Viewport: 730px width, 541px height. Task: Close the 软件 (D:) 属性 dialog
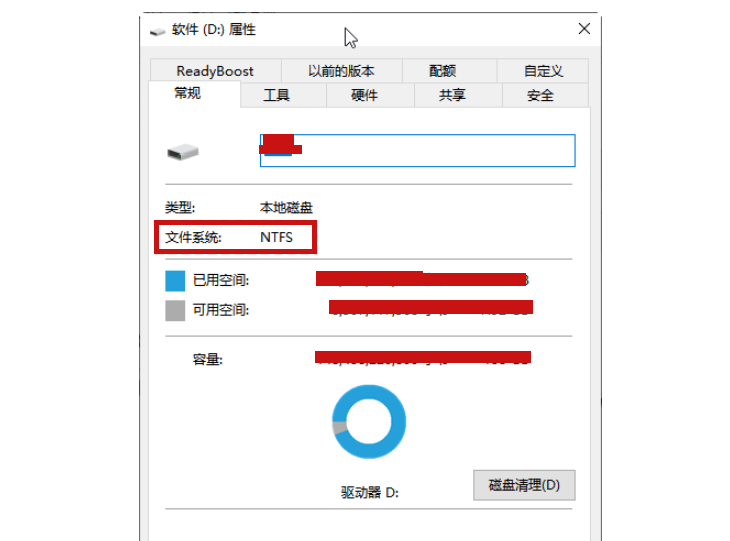(584, 29)
